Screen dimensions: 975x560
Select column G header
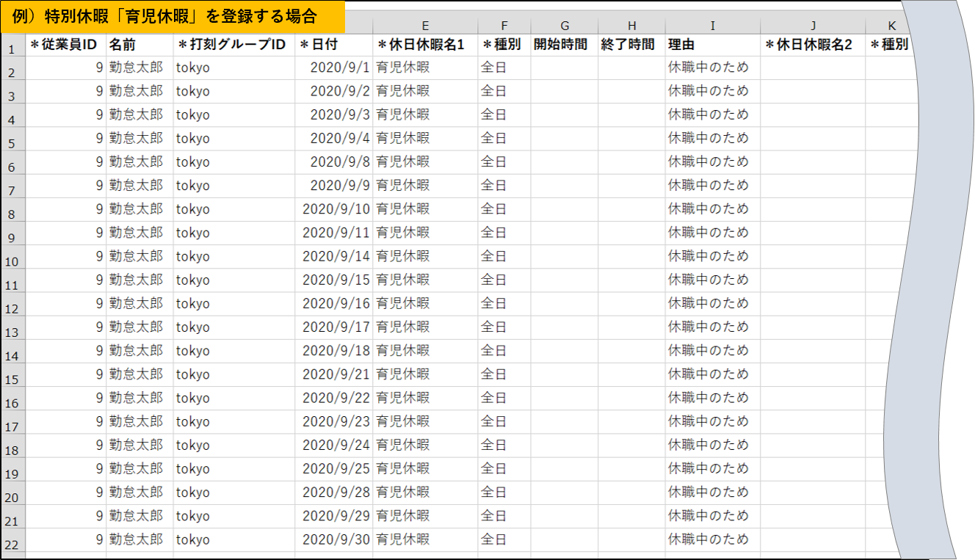click(x=564, y=26)
